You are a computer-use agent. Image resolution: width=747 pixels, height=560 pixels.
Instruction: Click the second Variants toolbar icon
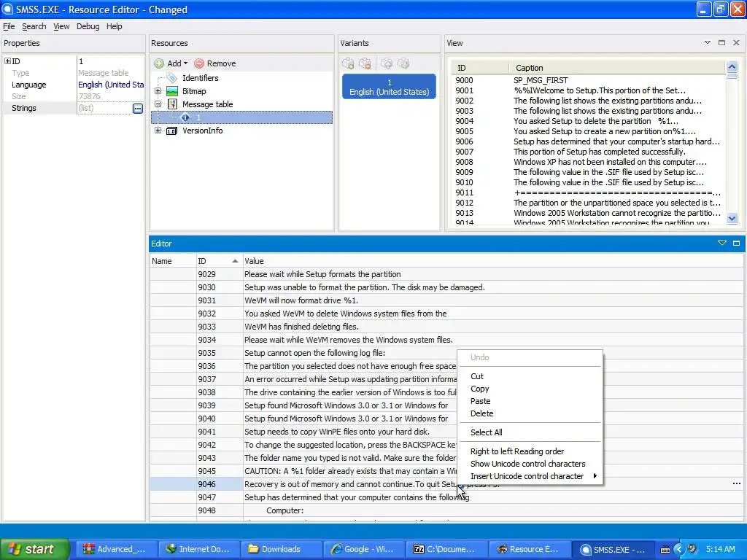(x=365, y=63)
